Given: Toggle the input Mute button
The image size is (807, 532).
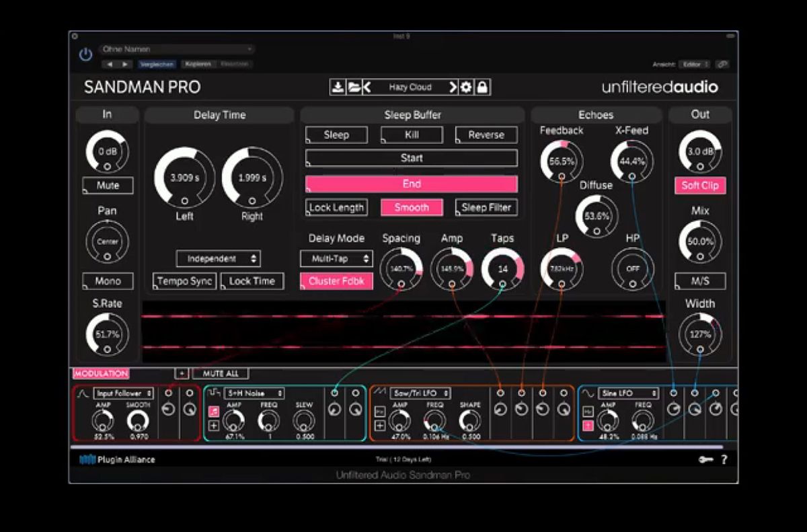Looking at the screenshot, I should tap(108, 186).
